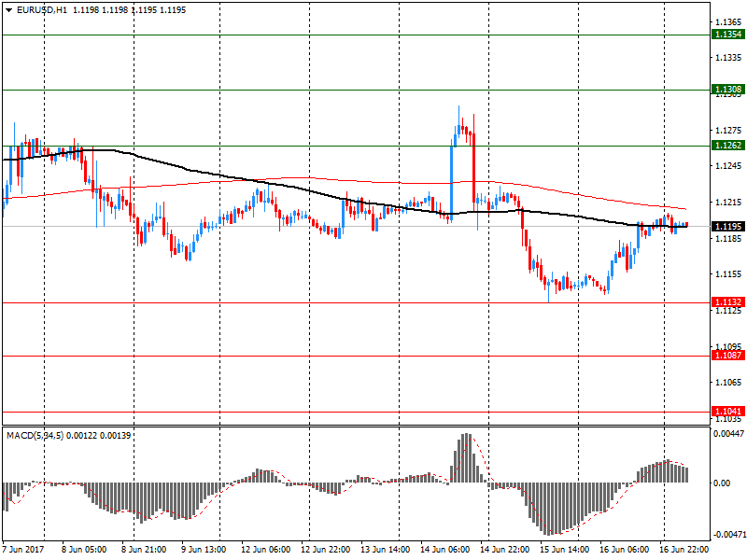Select the 1.1365 price scale value
The height and width of the screenshot is (560, 747).
pyautogui.click(x=728, y=21)
